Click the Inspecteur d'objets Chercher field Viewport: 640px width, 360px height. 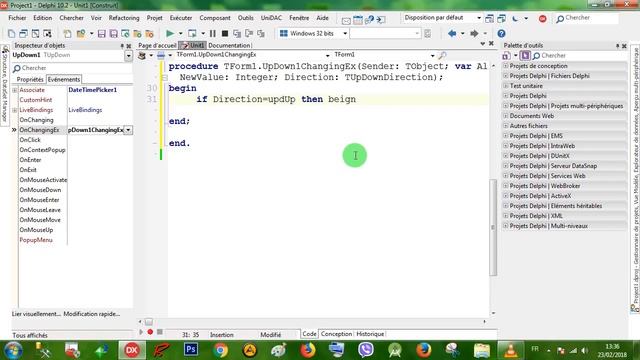72,68
